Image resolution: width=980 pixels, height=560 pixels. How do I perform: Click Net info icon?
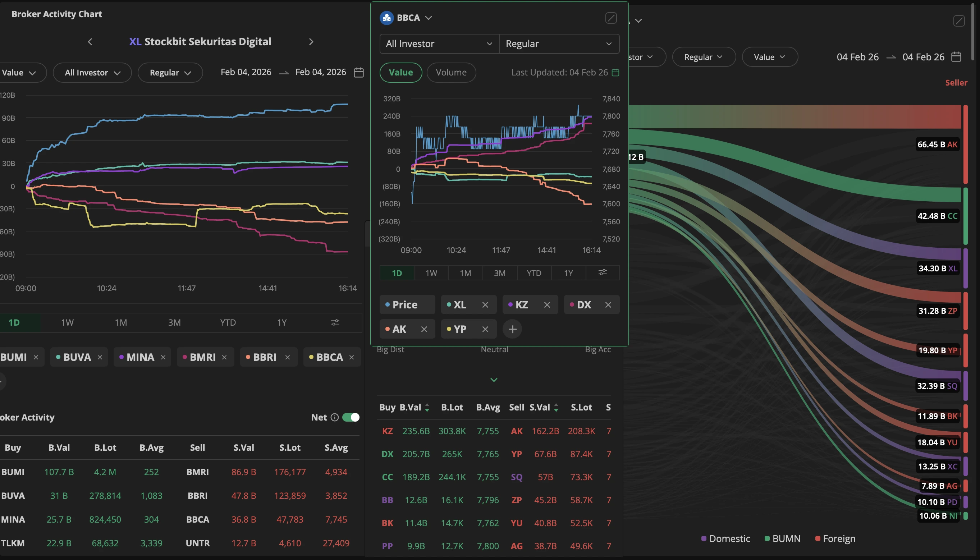tap(335, 417)
